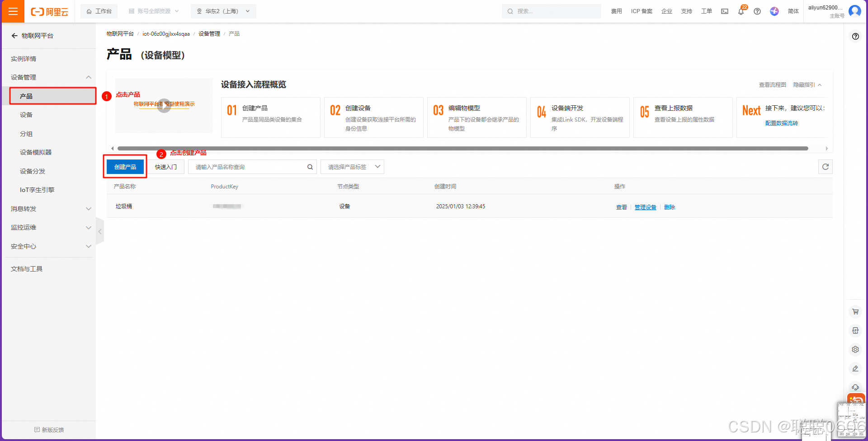Open ICP 备案 in the top bar
868x441 pixels.
pos(642,11)
